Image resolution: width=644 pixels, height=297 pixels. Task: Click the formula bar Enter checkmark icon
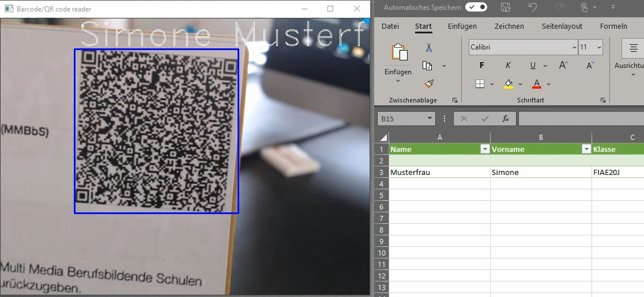(x=485, y=119)
